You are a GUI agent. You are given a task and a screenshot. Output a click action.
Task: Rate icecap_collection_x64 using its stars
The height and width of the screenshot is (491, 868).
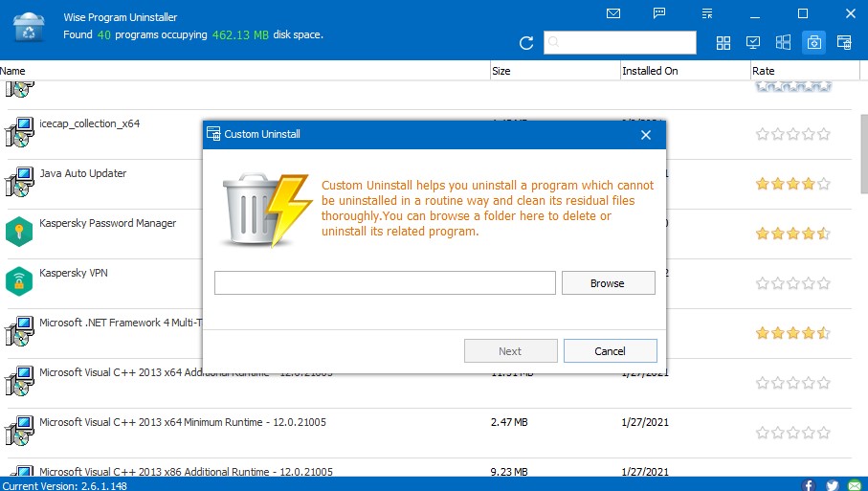pos(793,133)
